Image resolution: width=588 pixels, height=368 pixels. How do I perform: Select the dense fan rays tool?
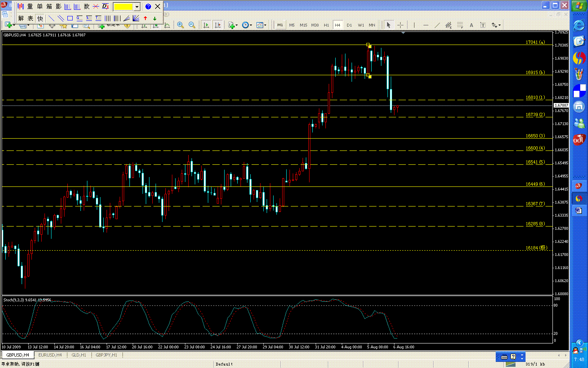[x=136, y=18]
